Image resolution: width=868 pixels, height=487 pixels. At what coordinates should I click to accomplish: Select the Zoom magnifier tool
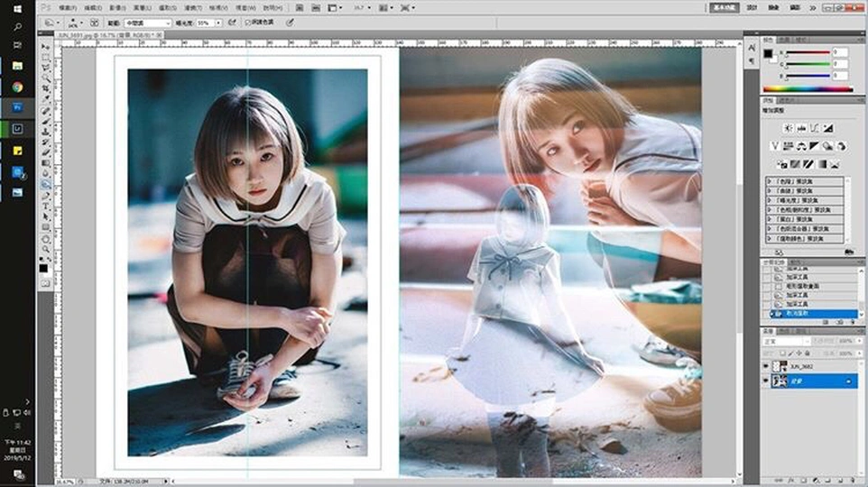tap(45, 249)
